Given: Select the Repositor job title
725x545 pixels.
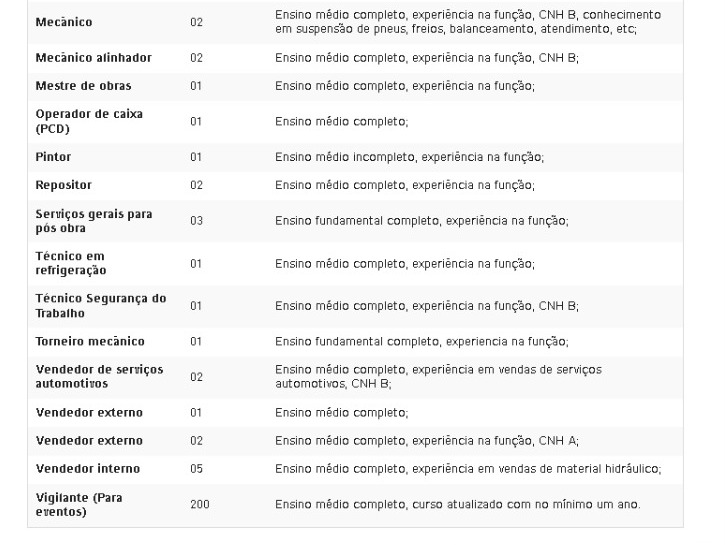Looking at the screenshot, I should [63, 185].
